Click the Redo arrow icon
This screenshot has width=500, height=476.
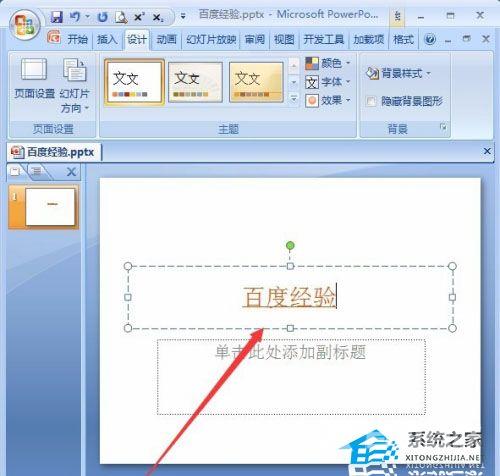click(102, 17)
